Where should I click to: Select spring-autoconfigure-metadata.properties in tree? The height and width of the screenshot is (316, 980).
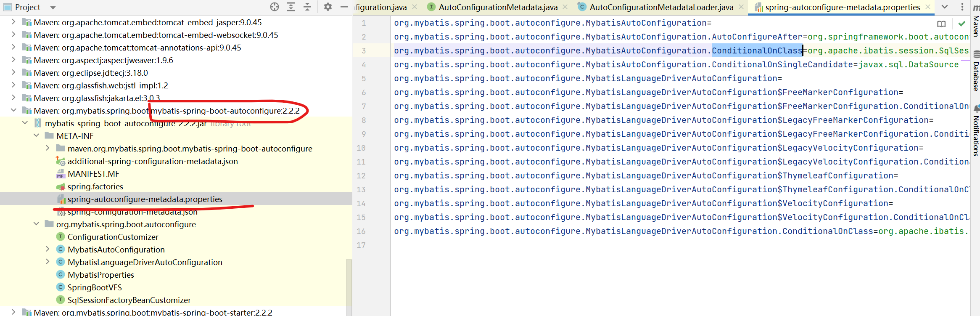click(x=145, y=199)
